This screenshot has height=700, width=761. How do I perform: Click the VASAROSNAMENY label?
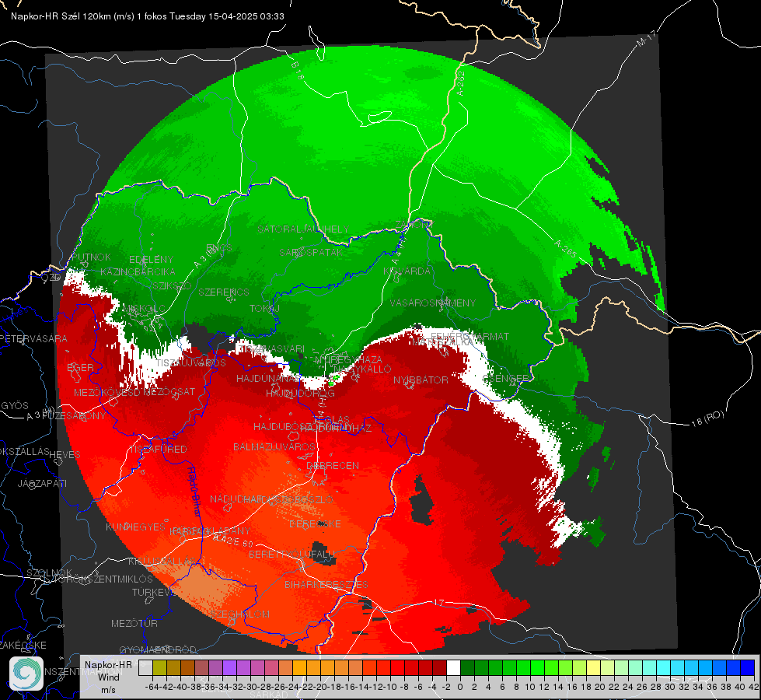(x=433, y=303)
